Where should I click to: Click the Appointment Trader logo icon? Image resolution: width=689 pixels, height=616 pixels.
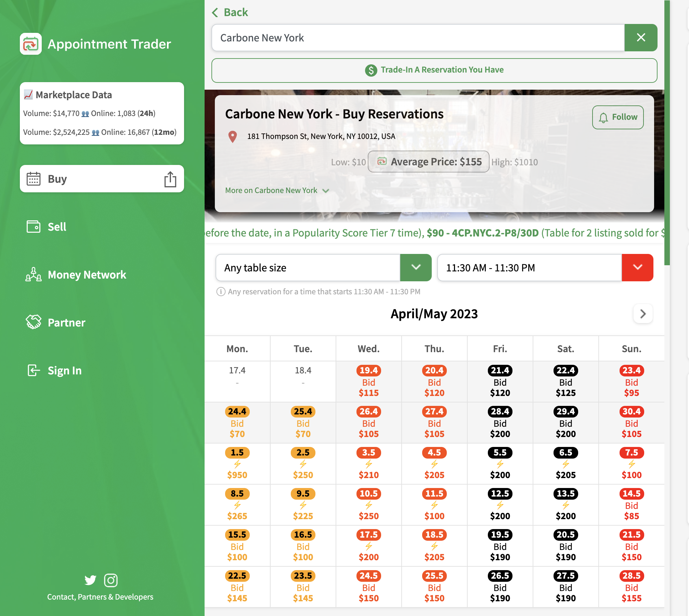pos(31,44)
